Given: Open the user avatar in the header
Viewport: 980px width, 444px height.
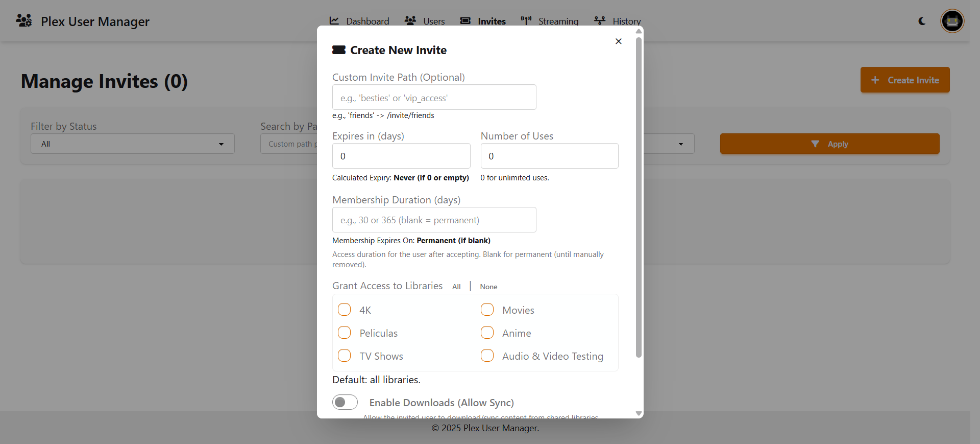Looking at the screenshot, I should point(952,21).
